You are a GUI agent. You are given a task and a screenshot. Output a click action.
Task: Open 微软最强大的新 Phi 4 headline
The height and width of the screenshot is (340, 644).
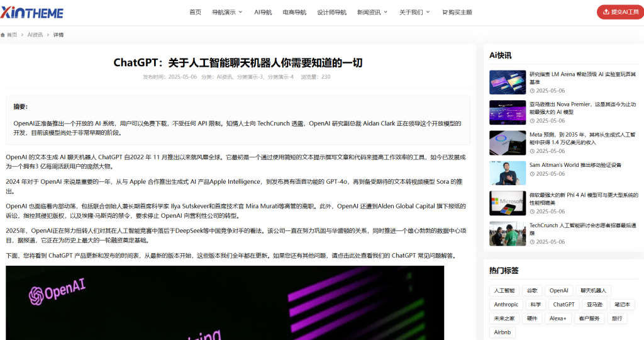pos(583,199)
